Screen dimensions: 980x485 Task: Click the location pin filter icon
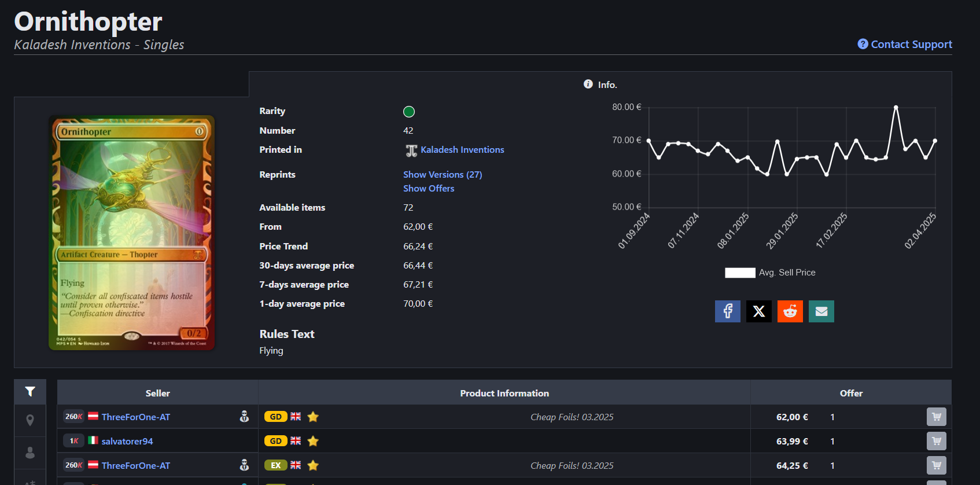pos(30,420)
